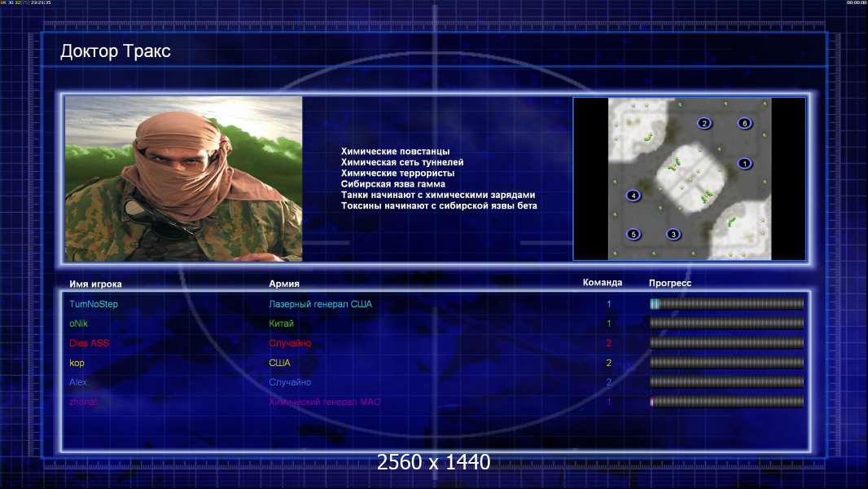868x489 pixels.
Task: Click start position marker 5 on the minimap
Action: pos(633,234)
